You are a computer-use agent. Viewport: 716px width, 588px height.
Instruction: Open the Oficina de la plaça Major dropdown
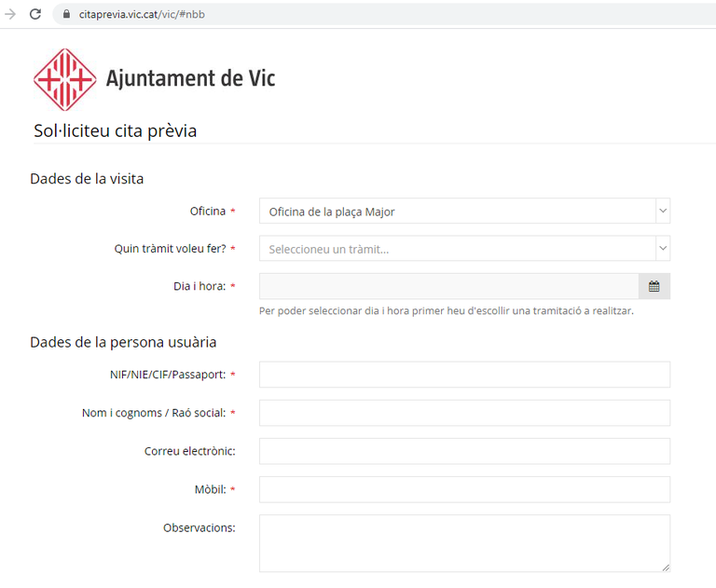[457, 212]
